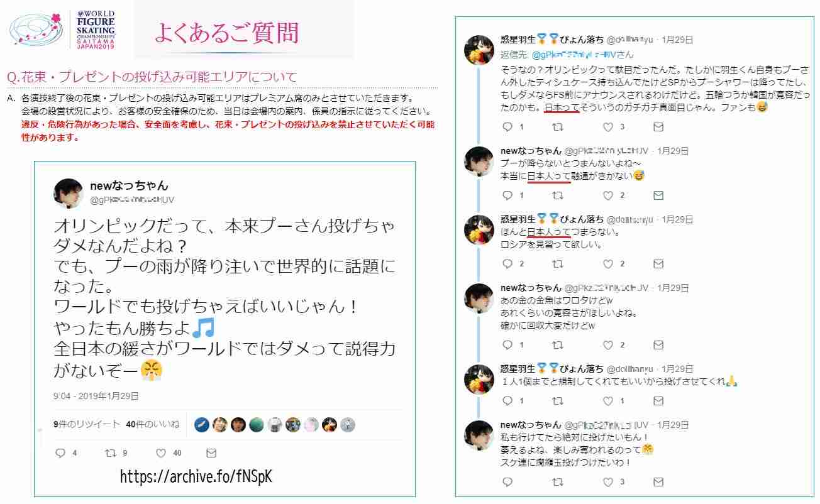Image resolution: width=820 pixels, height=504 pixels.
Task: Click the envelope icon on the second reply
Action: point(658,195)
